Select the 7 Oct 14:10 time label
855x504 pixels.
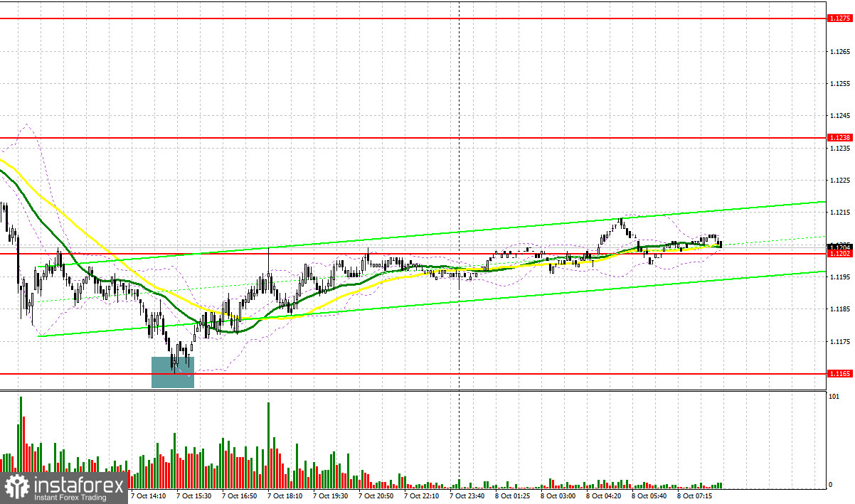147,495
